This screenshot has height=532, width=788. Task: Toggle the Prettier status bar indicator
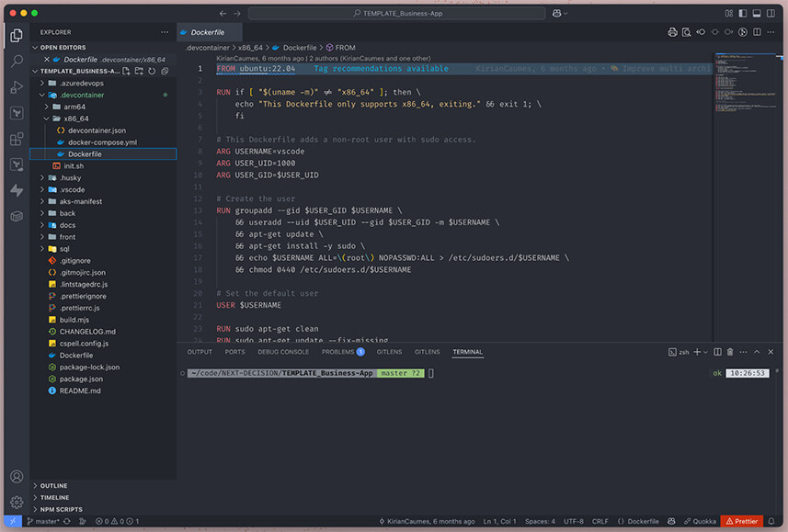(742, 521)
